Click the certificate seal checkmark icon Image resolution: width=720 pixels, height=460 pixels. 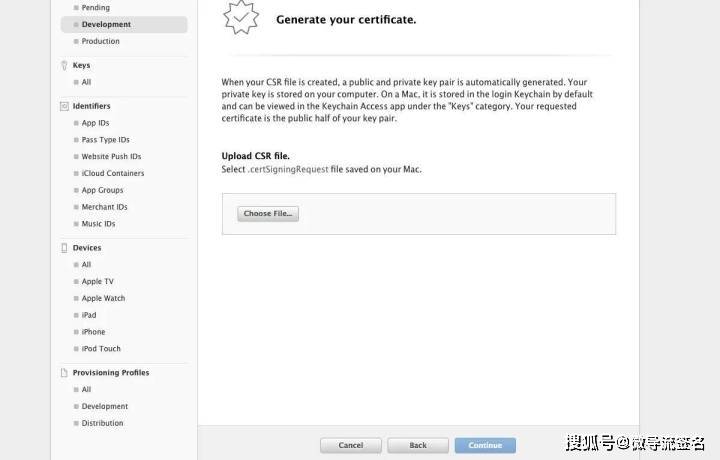241,17
